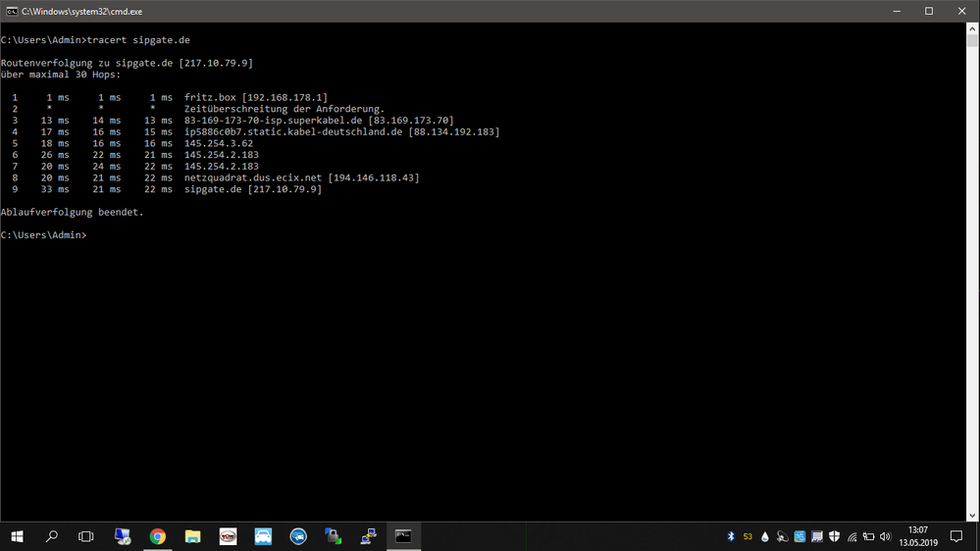This screenshot has height=551, width=980.
Task: Select the active cmd.exe taskbar button
Action: (404, 536)
